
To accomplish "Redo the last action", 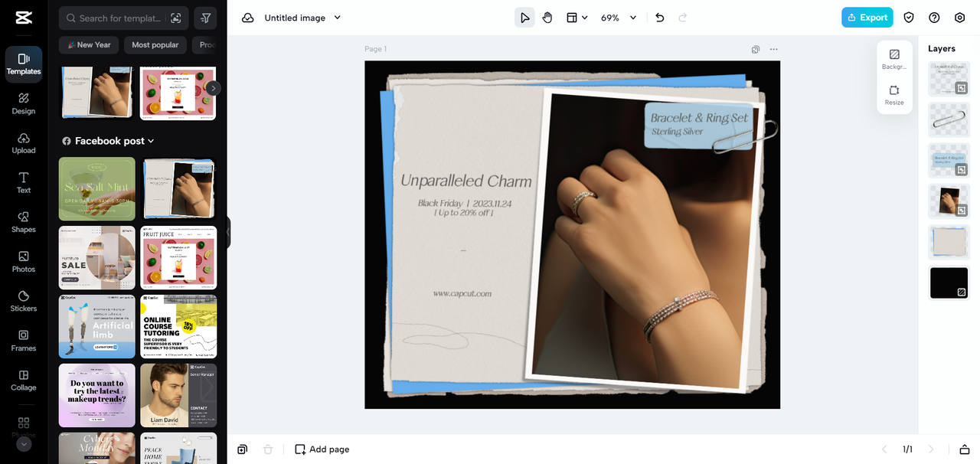I will pos(683,18).
